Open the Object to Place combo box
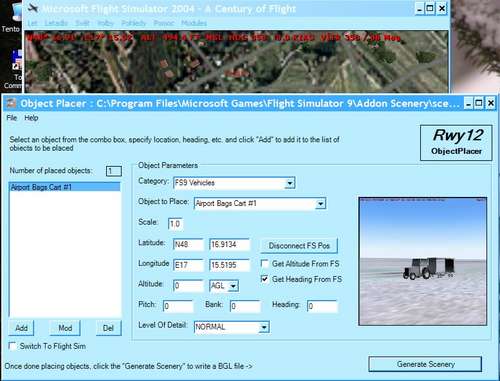 coord(320,204)
